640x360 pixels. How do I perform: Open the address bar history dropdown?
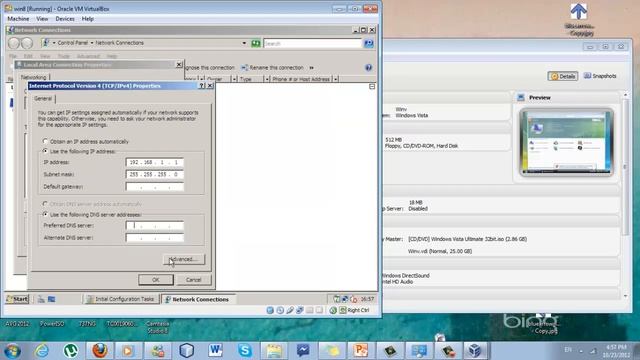pyautogui.click(x=244, y=43)
